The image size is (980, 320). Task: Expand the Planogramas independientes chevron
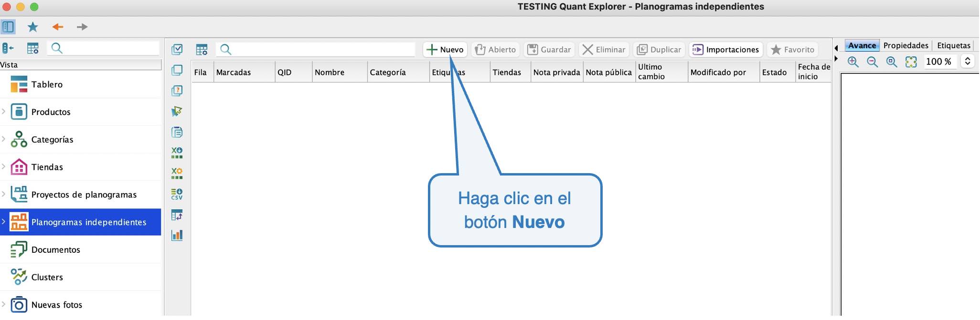coord(3,222)
